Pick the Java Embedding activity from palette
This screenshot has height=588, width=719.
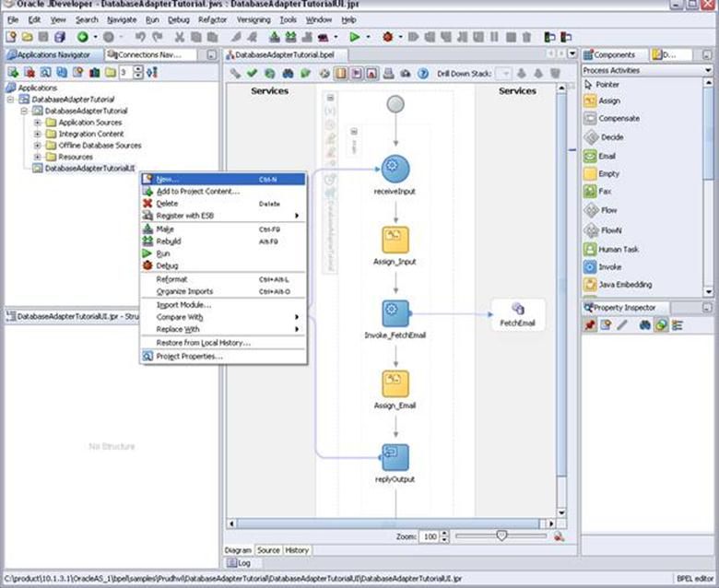618,284
